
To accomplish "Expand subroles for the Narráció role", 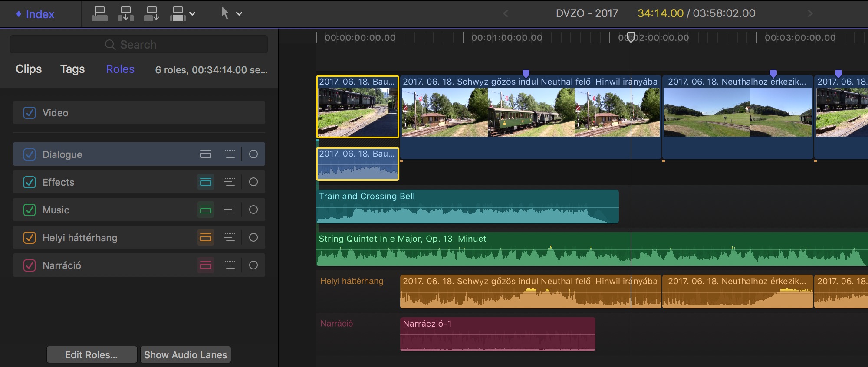I will click(229, 265).
